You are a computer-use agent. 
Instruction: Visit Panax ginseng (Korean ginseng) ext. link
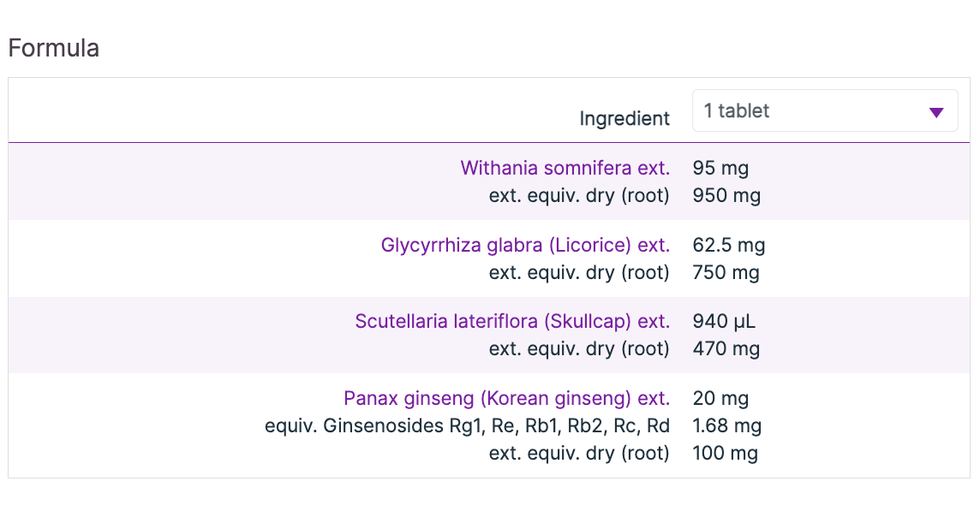pos(506,398)
